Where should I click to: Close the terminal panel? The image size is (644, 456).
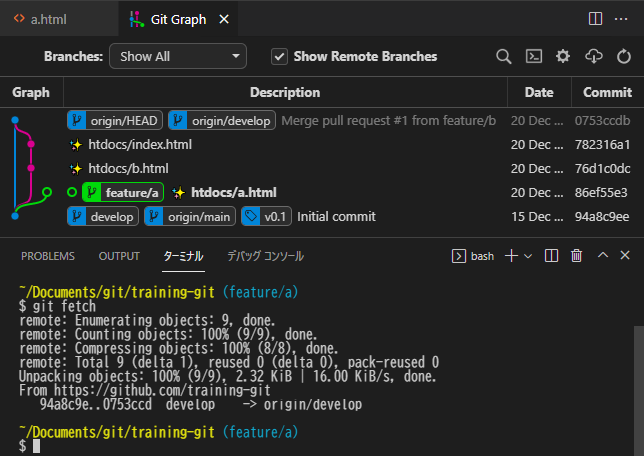[x=625, y=255]
